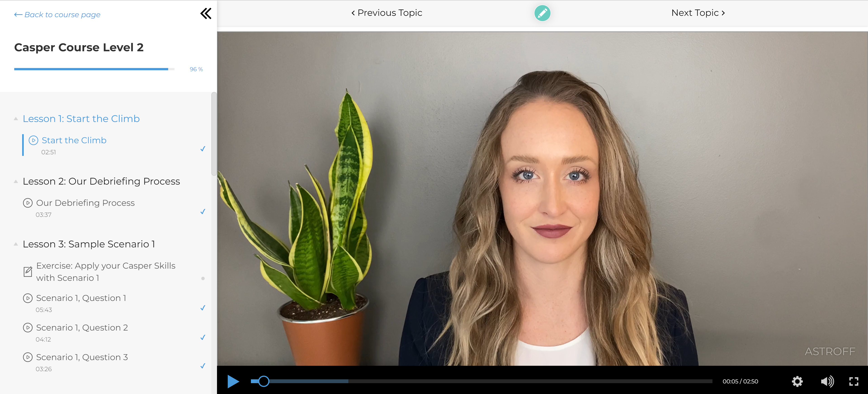868x394 pixels.
Task: Click the pencil/edit icon at top center
Action: coord(542,13)
